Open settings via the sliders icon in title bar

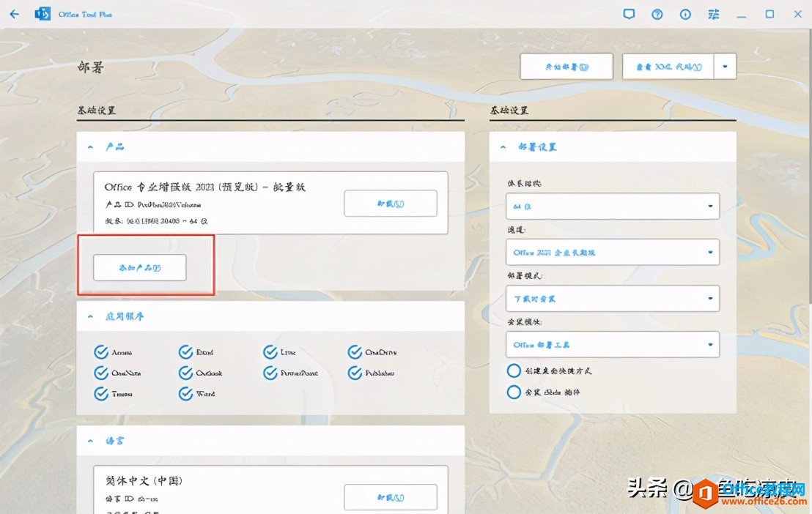pos(713,13)
